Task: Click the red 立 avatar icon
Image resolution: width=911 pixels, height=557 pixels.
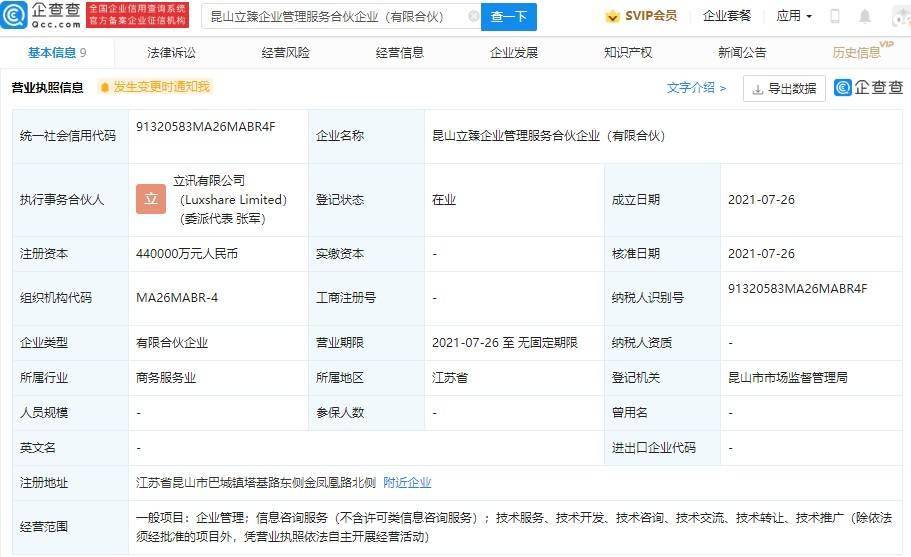Action: coord(151,199)
